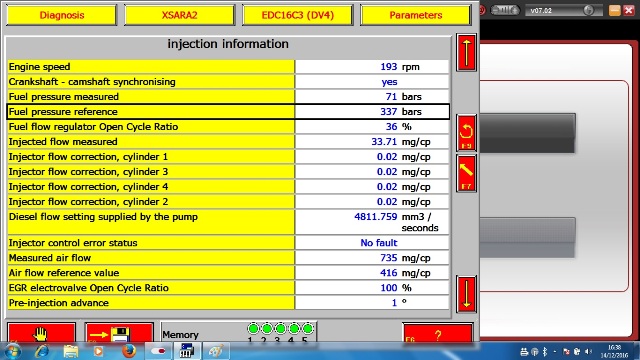Click the F7 diagonal arrow back button

466,173
